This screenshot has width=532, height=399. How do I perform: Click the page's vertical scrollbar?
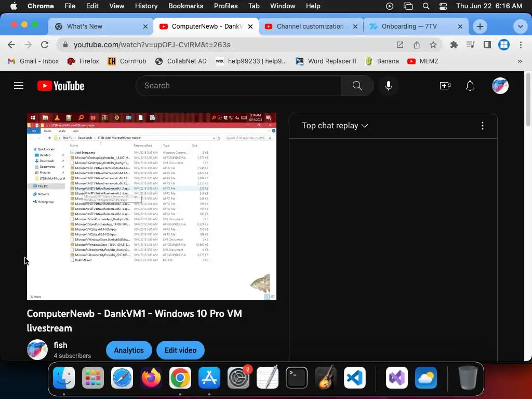click(x=528, y=100)
